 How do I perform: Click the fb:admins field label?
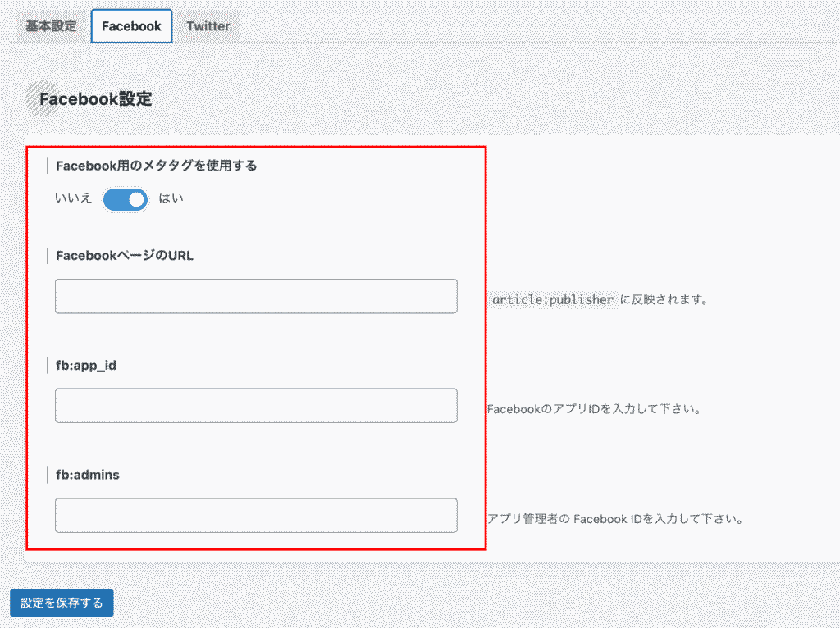tap(88, 475)
